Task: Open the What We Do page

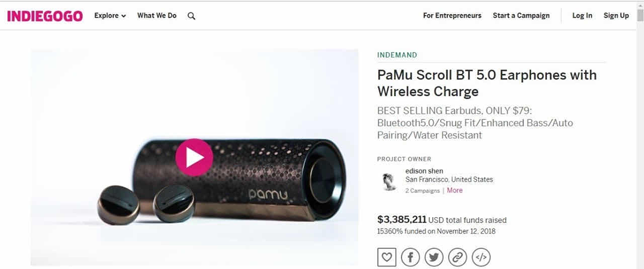Action: pyautogui.click(x=157, y=16)
